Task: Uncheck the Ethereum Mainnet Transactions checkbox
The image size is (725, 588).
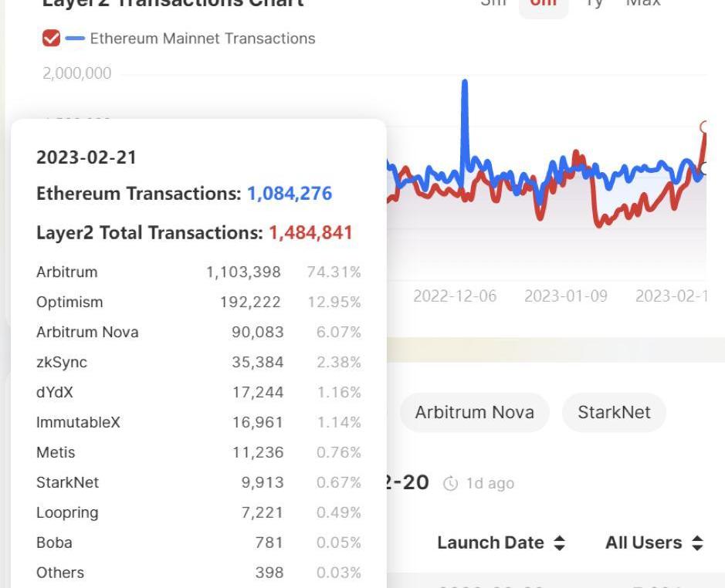Action: point(51,38)
